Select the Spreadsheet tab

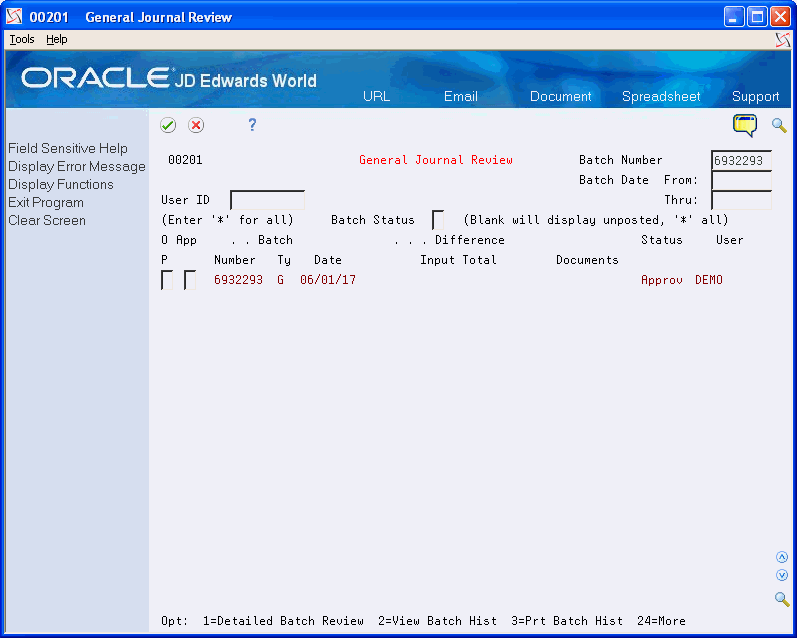pos(661,97)
